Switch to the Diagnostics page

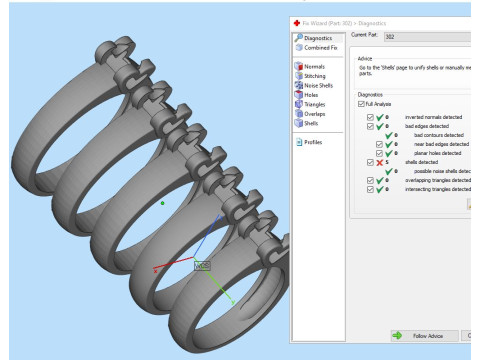click(318, 38)
